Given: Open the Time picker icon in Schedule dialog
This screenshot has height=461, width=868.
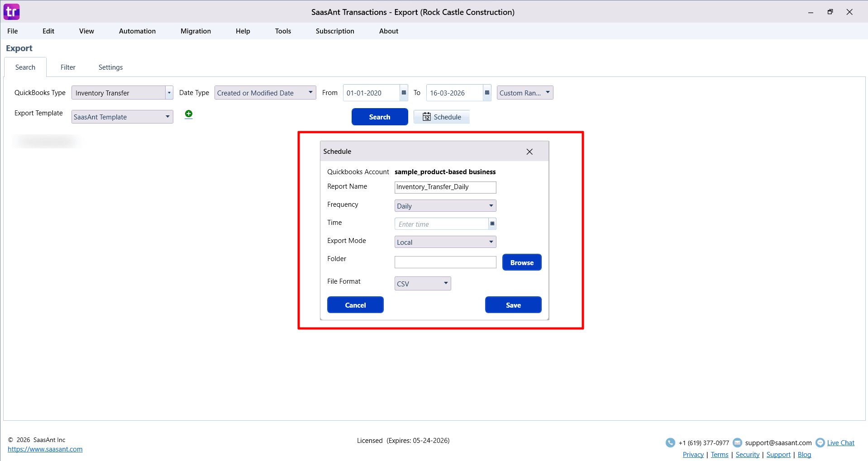Looking at the screenshot, I should pyautogui.click(x=492, y=223).
